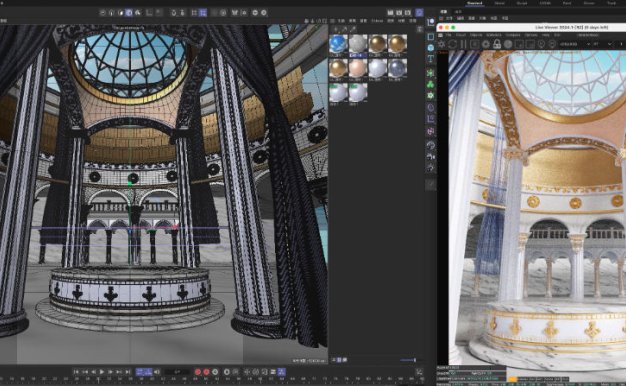The height and width of the screenshot is (386, 626).
Task: Click the pick material icon in Live Viewer
Action: coord(552,44)
